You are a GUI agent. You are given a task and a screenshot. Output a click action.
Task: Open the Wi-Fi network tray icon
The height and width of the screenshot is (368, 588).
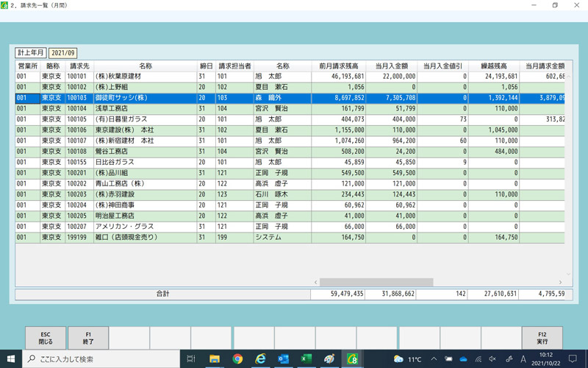coord(478,359)
